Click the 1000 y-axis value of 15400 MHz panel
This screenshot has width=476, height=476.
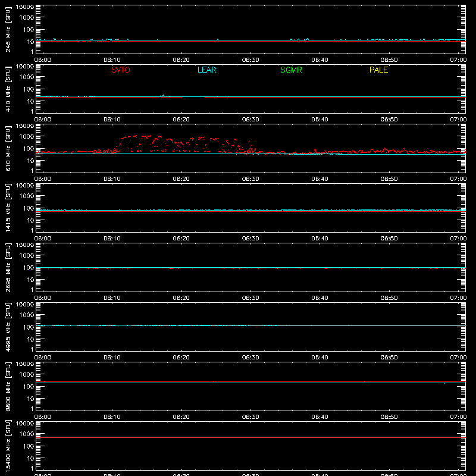pos(26,434)
